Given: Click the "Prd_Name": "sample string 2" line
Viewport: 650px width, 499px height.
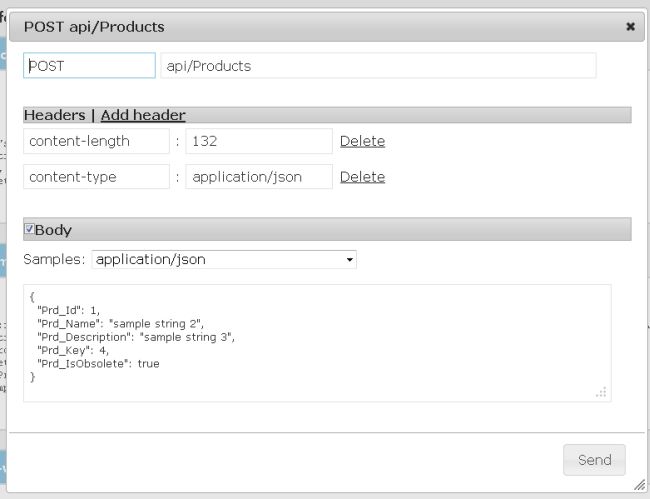Looking at the screenshot, I should coord(120,323).
